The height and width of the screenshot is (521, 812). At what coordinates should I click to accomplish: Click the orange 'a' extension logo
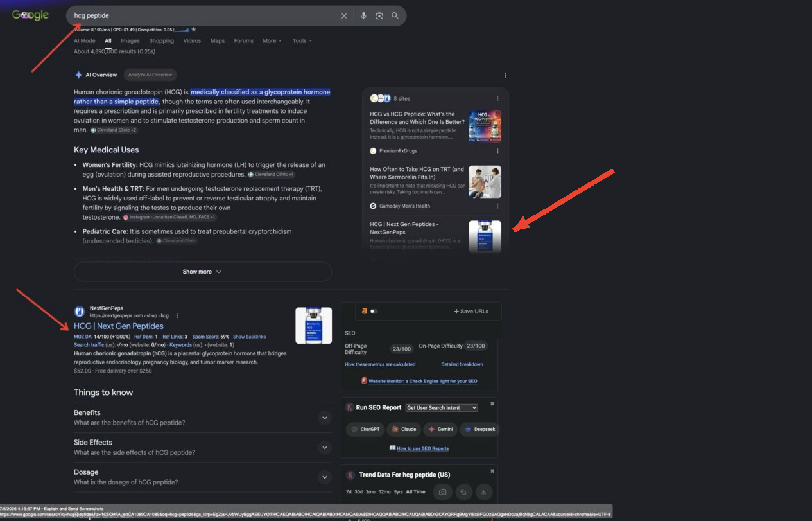click(x=364, y=311)
